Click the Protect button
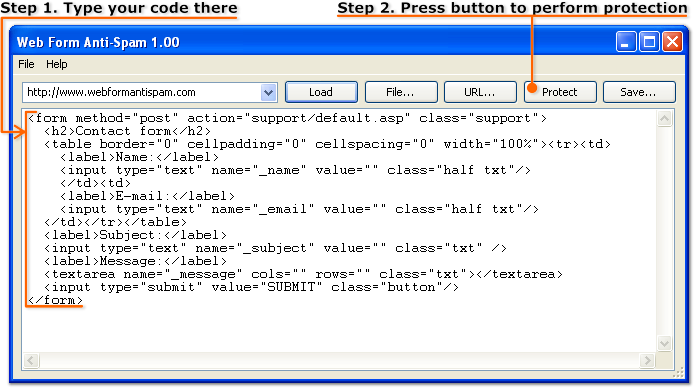The height and width of the screenshot is (388, 694). [x=560, y=92]
